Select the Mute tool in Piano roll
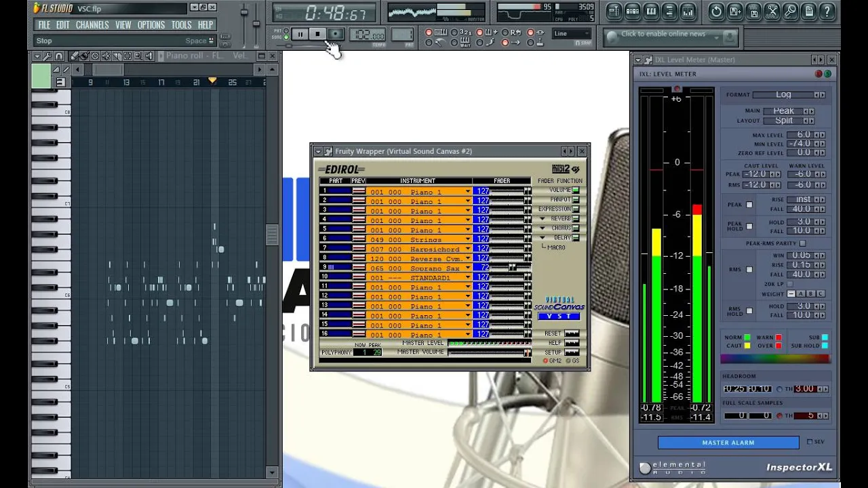The height and width of the screenshot is (488, 868). 106,56
